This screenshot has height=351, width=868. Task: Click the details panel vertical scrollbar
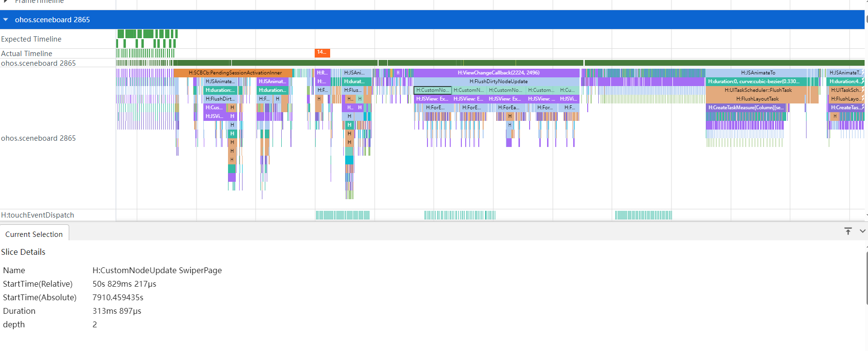tap(867, 278)
